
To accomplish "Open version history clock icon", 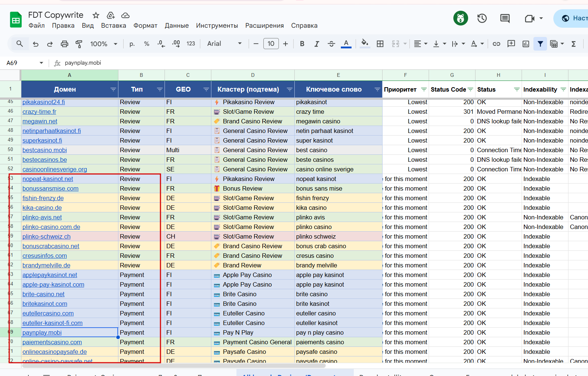I will point(482,18).
